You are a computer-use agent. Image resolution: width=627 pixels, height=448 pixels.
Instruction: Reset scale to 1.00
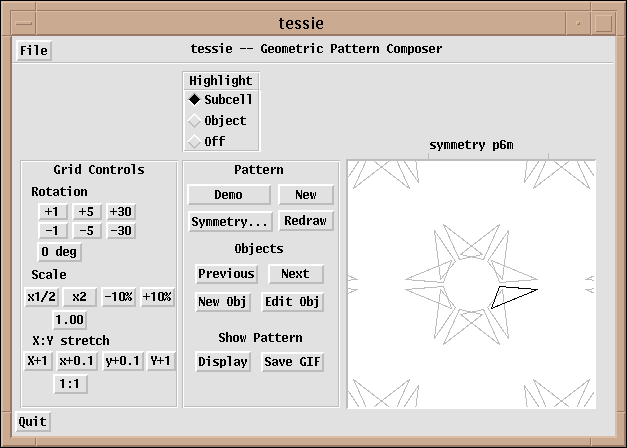(x=69, y=320)
